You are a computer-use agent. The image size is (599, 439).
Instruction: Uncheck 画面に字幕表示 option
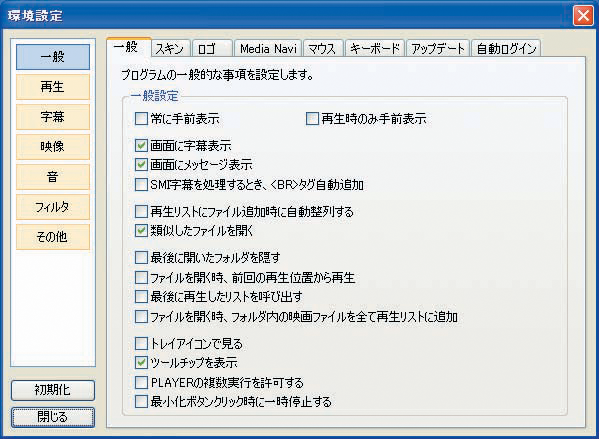(141, 146)
